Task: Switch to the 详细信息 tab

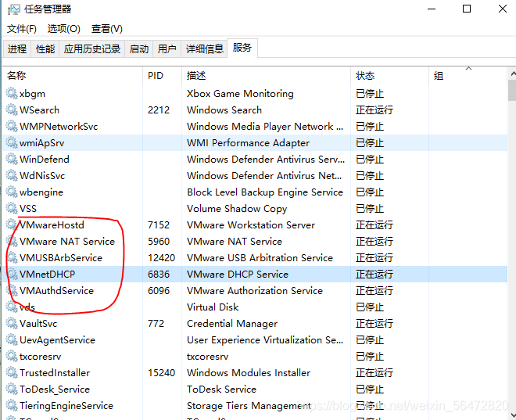Action: coord(204,49)
